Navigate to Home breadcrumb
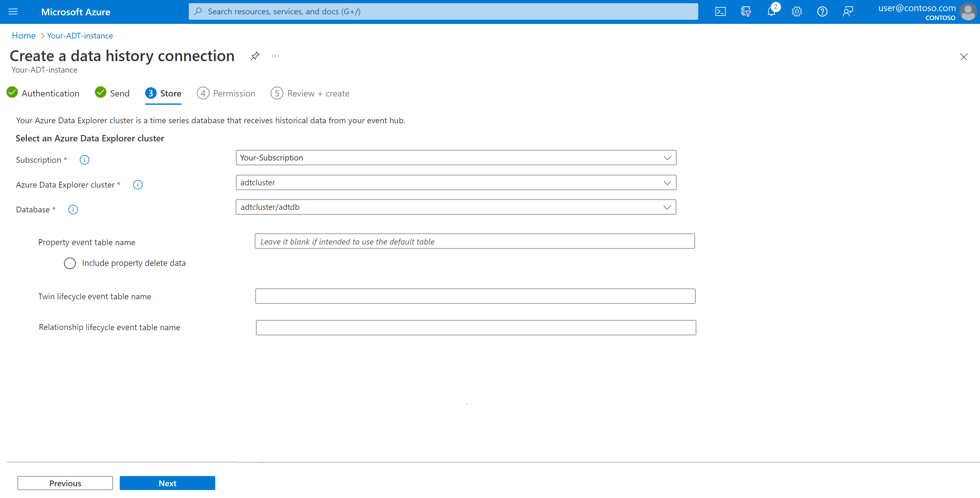 click(24, 35)
